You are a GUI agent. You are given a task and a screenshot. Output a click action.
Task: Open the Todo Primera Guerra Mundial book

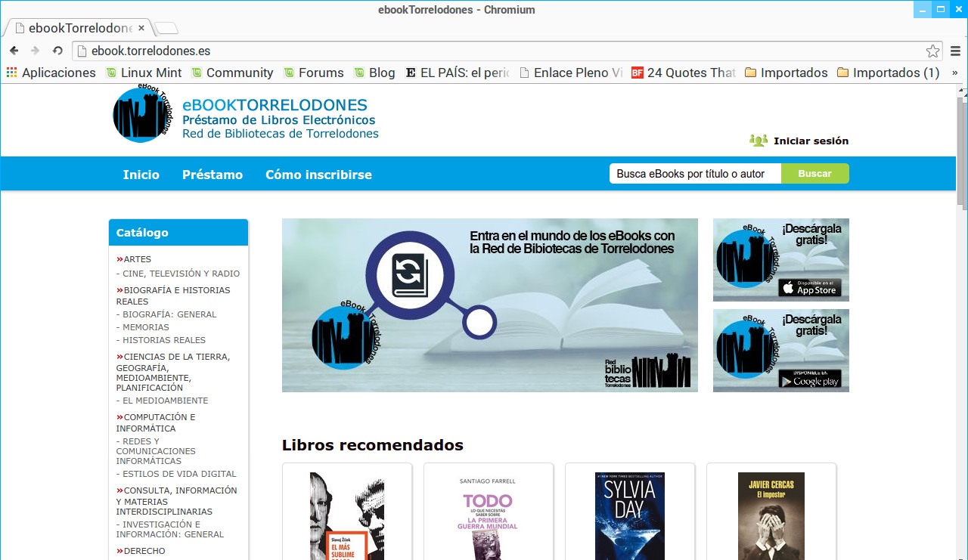(489, 516)
